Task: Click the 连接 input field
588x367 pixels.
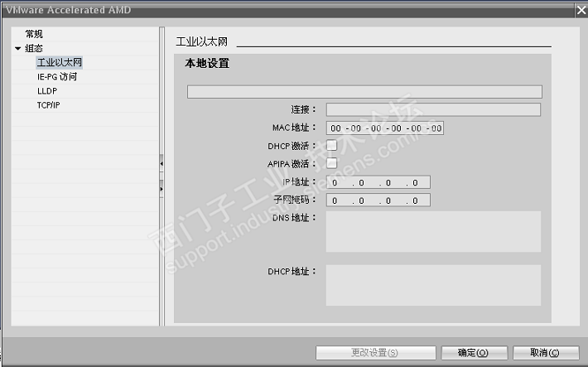Action: (433, 109)
